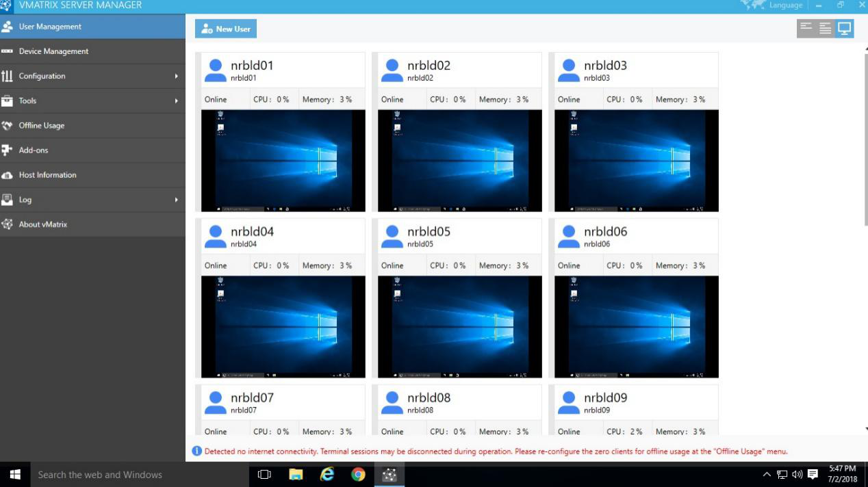Viewport: 868px width, 487px height.
Task: Expand the Tools submenu arrow
Action: pyautogui.click(x=176, y=101)
